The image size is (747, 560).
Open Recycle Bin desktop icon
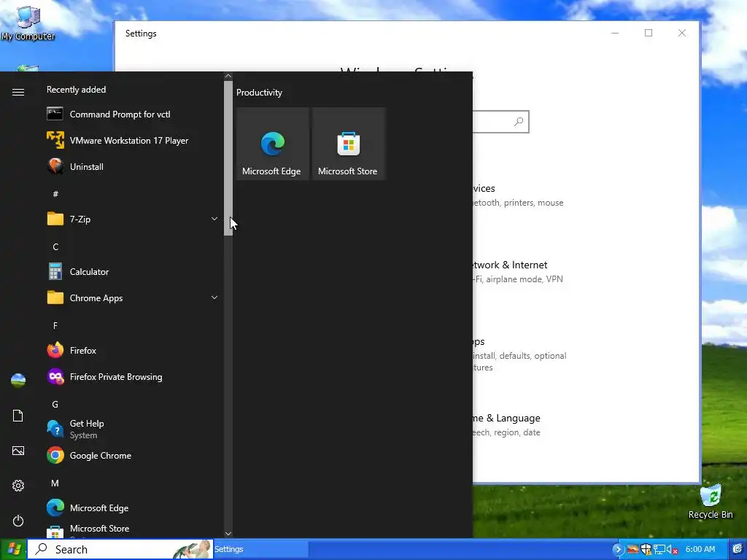click(x=711, y=502)
